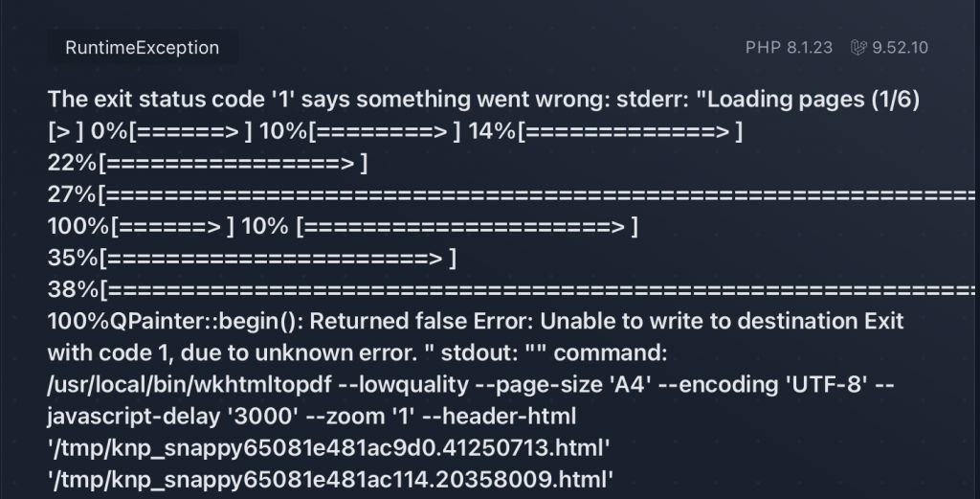
Task: Click the PHP 8.1.23 version text
Action: (789, 48)
